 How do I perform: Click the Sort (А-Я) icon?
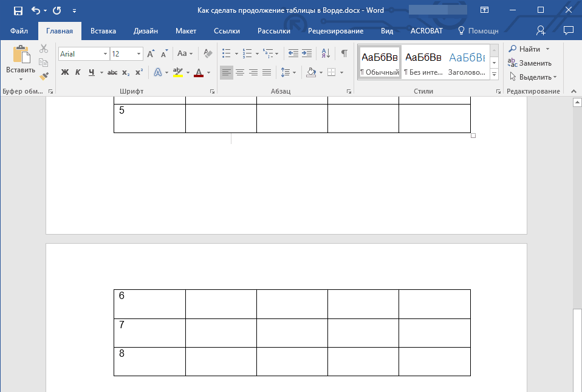coord(325,53)
